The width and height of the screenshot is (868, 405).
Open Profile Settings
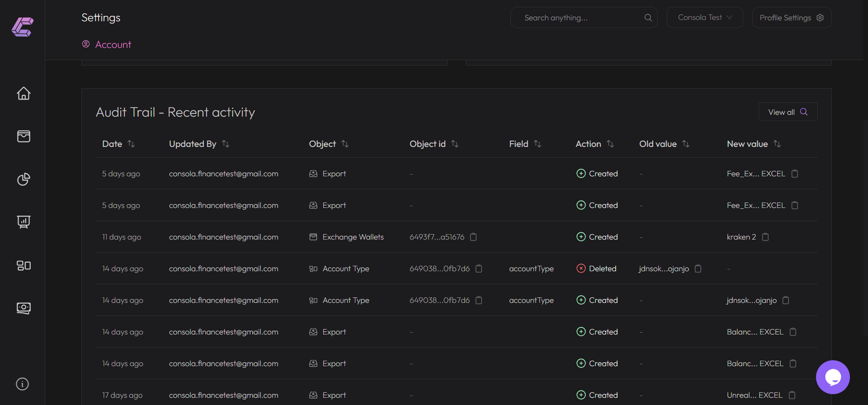[791, 18]
